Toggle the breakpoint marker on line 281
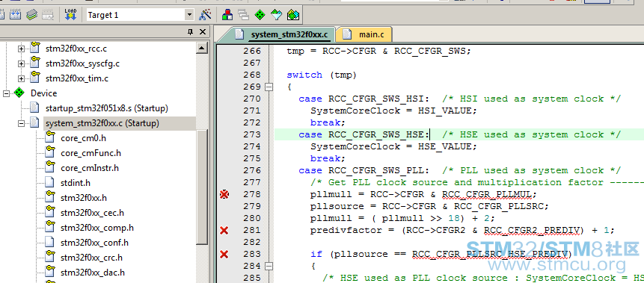Viewport: 644px width, 283px height. 224,230
